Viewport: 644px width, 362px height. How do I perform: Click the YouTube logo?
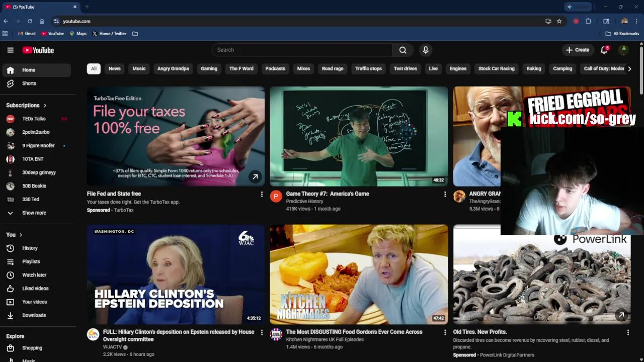tap(38, 50)
